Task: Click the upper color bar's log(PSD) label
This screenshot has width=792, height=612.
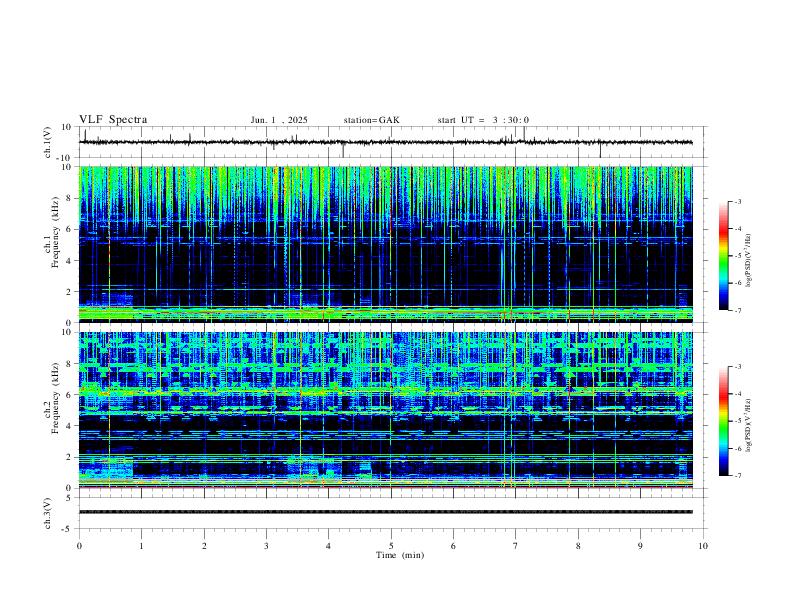Action: tap(749, 260)
